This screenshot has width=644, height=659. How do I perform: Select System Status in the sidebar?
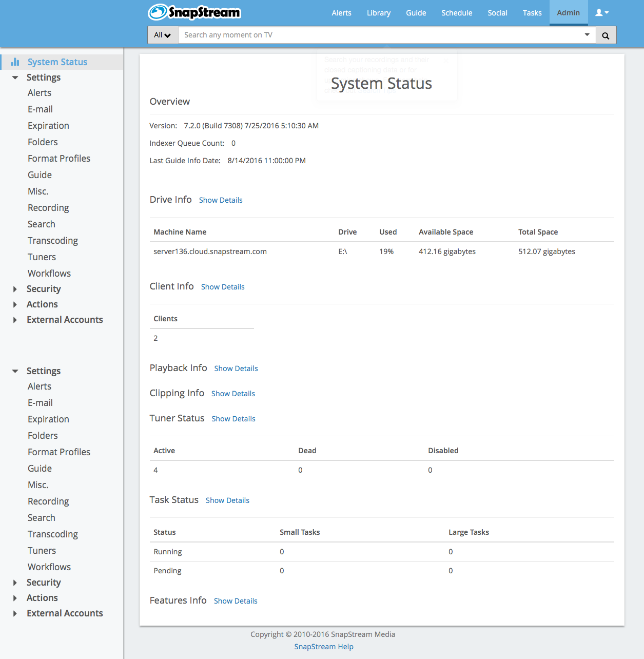[57, 62]
